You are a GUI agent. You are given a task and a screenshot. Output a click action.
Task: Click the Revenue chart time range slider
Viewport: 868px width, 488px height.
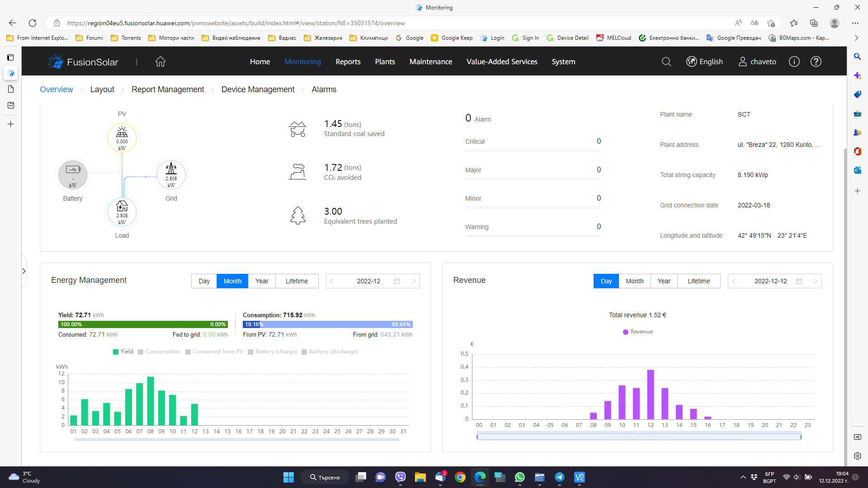point(639,436)
